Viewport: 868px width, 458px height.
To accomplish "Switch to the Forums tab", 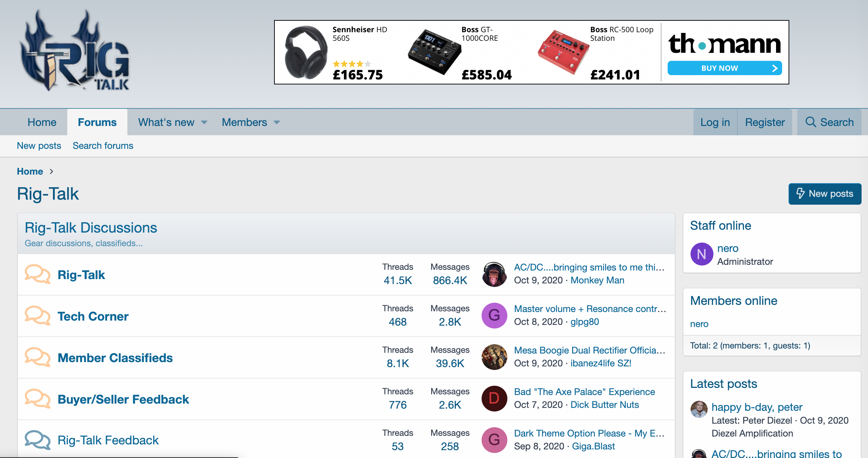I will coord(97,122).
